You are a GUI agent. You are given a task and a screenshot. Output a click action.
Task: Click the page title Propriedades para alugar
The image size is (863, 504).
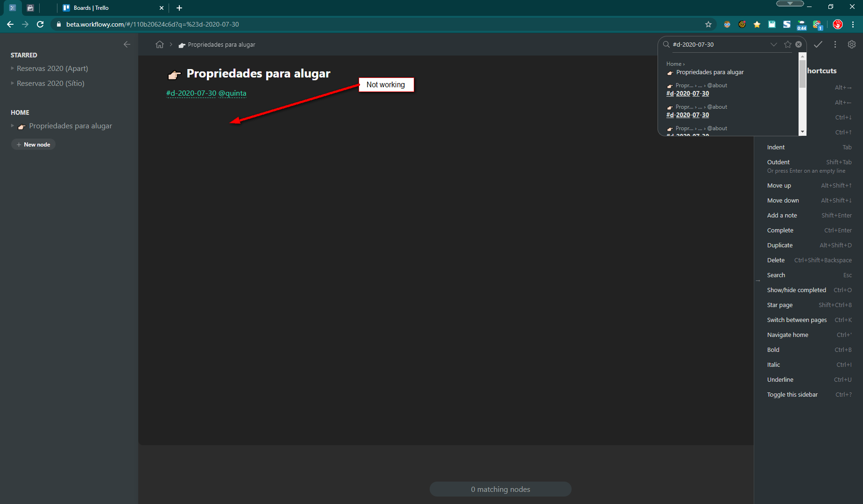[x=258, y=74]
